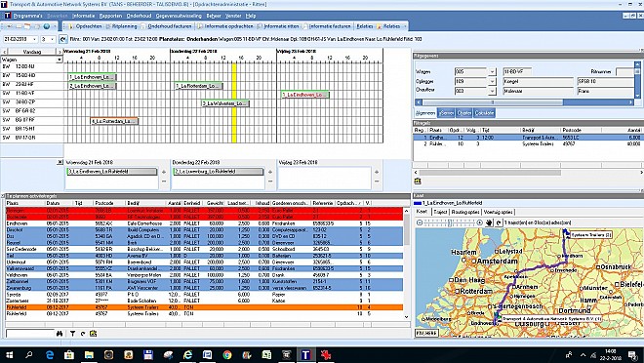Click the yellow calendar icon below activity list
644x363 pixels.
click(x=94, y=334)
